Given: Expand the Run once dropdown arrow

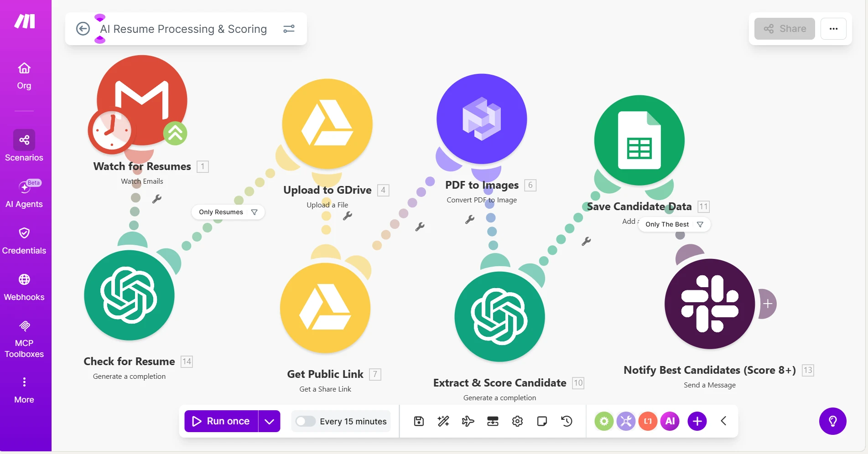Looking at the screenshot, I should pyautogui.click(x=270, y=421).
